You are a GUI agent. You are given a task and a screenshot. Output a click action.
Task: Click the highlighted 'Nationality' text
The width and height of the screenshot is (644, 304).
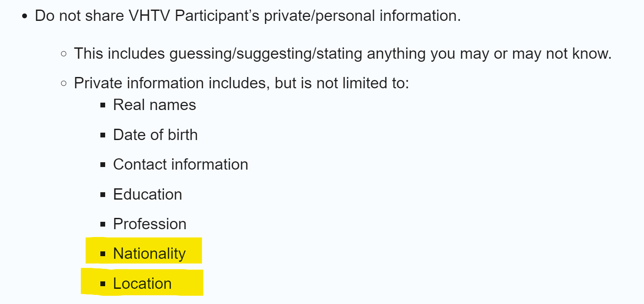click(149, 254)
